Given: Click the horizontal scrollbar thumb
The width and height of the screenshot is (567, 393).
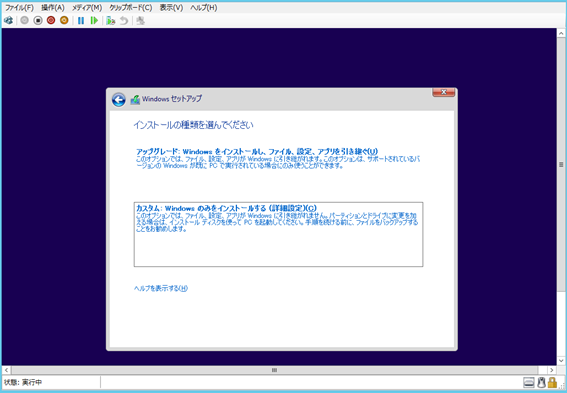Looking at the screenshot, I should pyautogui.click(x=274, y=370).
